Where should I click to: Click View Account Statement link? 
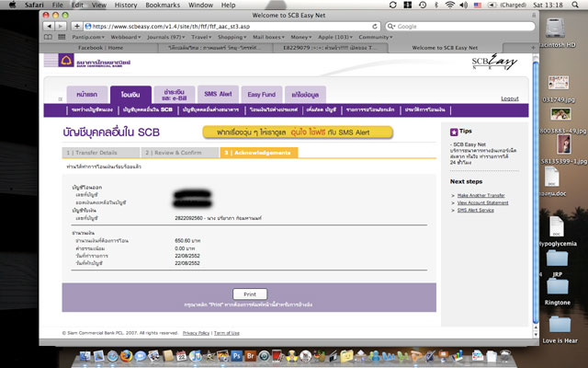coord(482,202)
